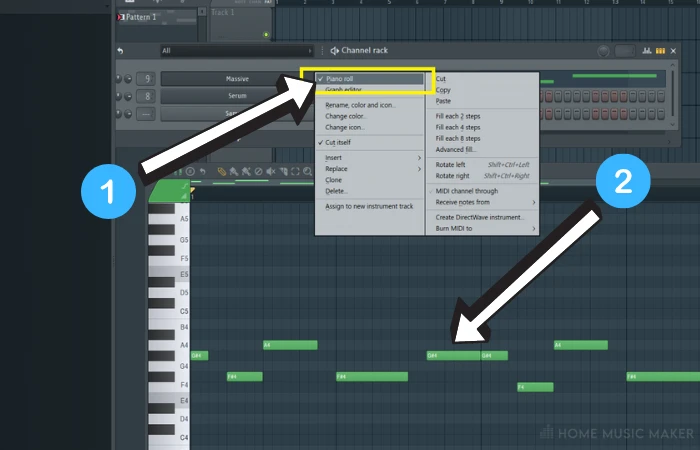Viewport: 700px width, 450px height.
Task: Click the Massive channel volume knob
Action: [128, 79]
